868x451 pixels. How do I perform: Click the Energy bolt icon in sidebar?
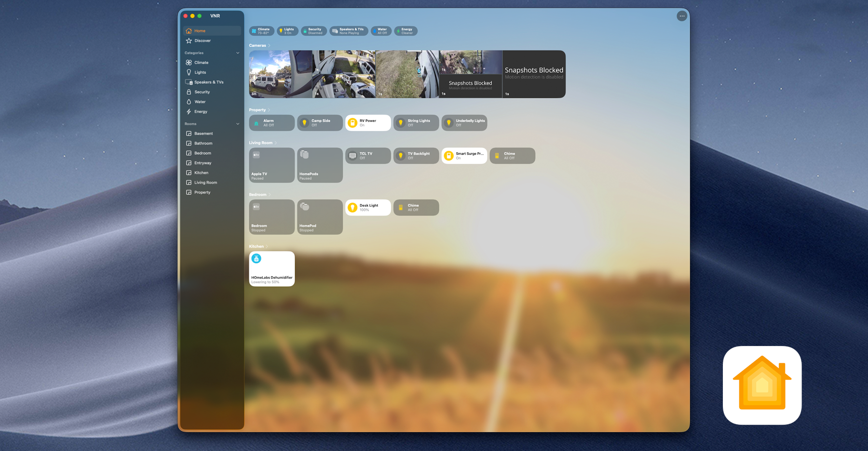point(189,111)
